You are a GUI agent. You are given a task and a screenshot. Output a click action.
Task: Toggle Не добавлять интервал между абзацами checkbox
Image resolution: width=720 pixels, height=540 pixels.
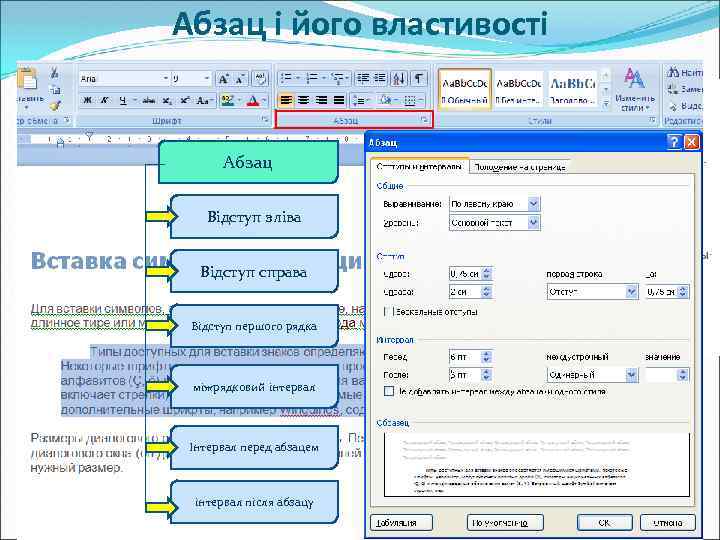(x=389, y=391)
